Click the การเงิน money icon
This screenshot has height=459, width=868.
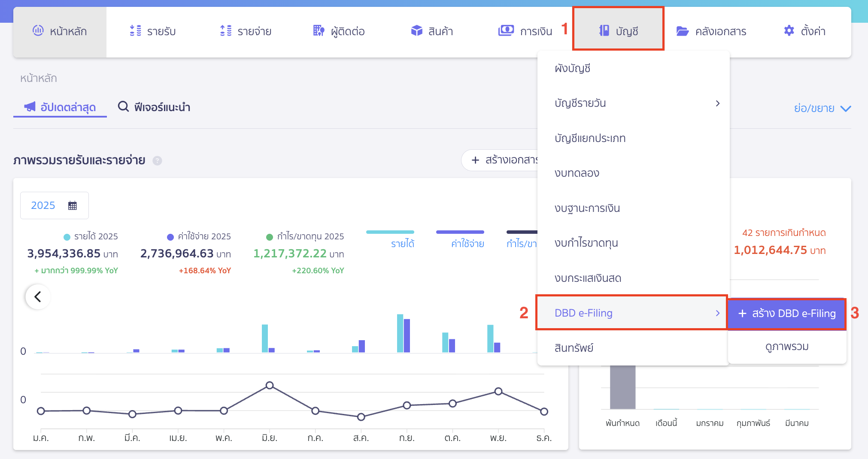(x=506, y=31)
